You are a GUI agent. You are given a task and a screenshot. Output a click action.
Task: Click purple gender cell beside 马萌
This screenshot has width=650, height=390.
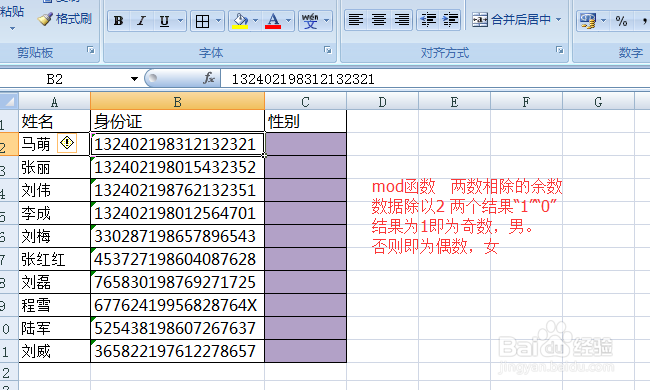click(x=306, y=144)
